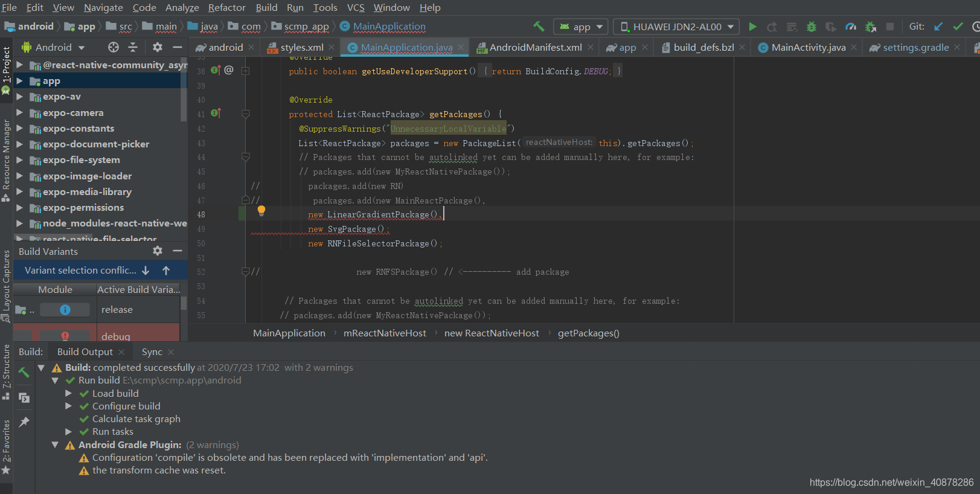This screenshot has width=980, height=494.
Task: Click the Apply Code Changes icon
Action: [x=792, y=27]
